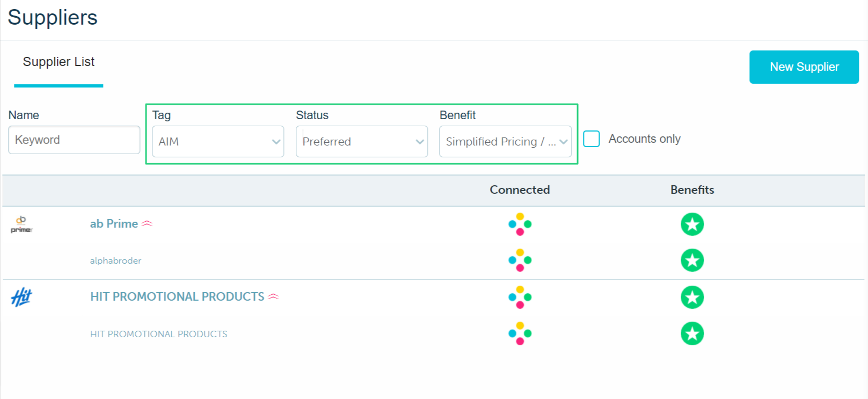Open the ab Prime supplier link
868x399 pixels.
114,224
